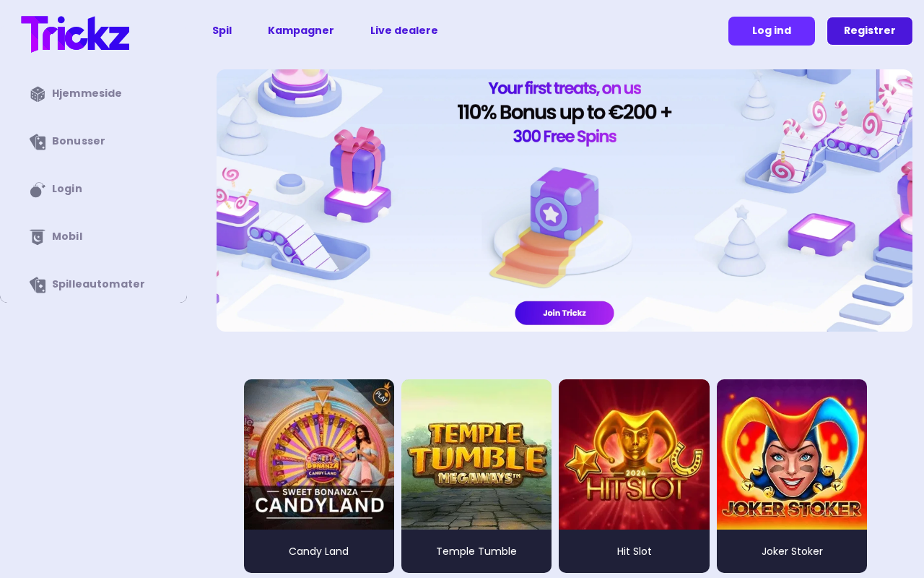Click the Join Trickz banner button
The height and width of the screenshot is (578, 924).
tap(565, 313)
